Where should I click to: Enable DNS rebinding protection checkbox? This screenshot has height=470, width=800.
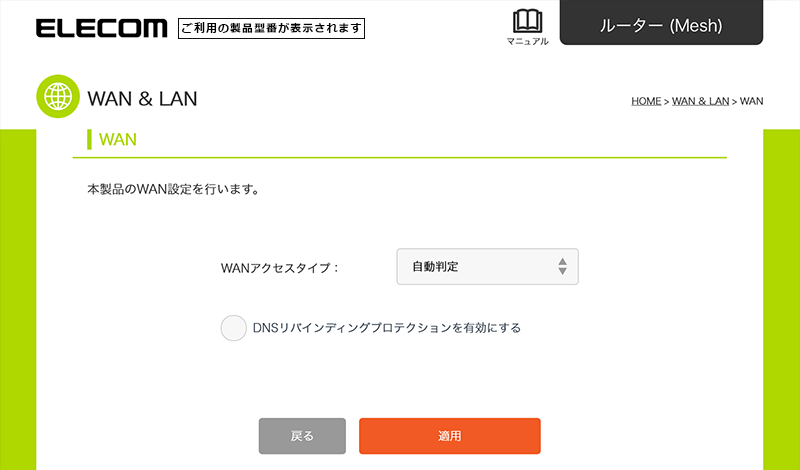click(x=234, y=328)
